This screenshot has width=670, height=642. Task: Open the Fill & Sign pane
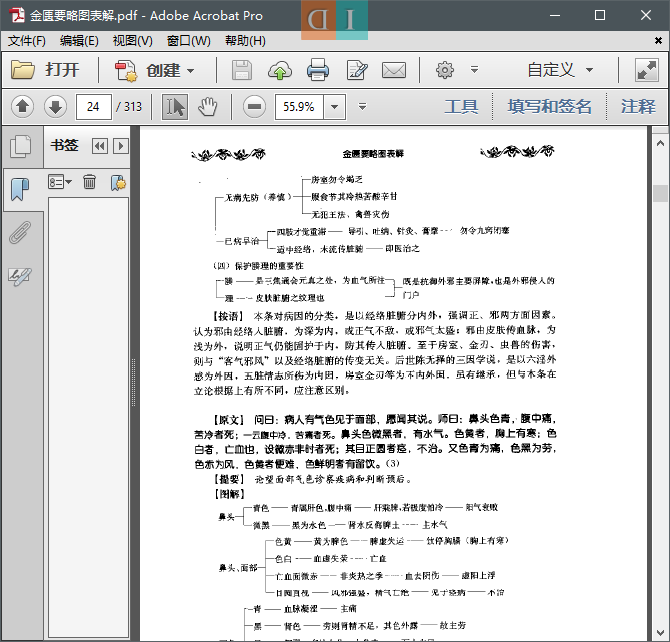(x=550, y=106)
